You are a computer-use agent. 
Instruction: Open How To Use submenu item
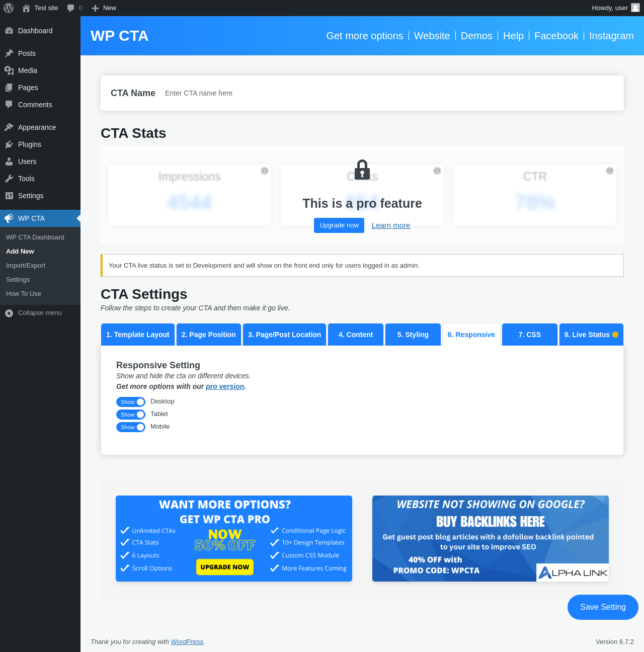tap(24, 294)
